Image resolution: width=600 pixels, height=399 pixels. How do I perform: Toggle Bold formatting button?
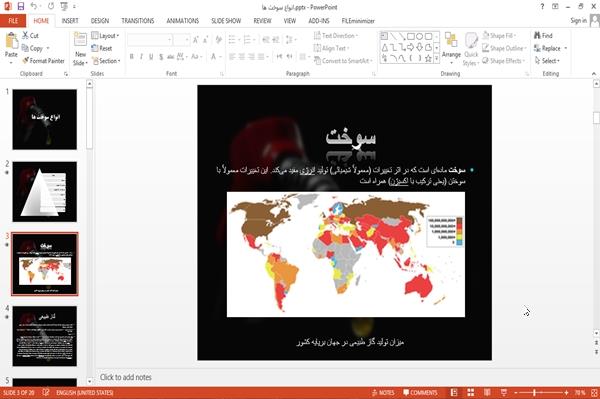tap(132, 57)
